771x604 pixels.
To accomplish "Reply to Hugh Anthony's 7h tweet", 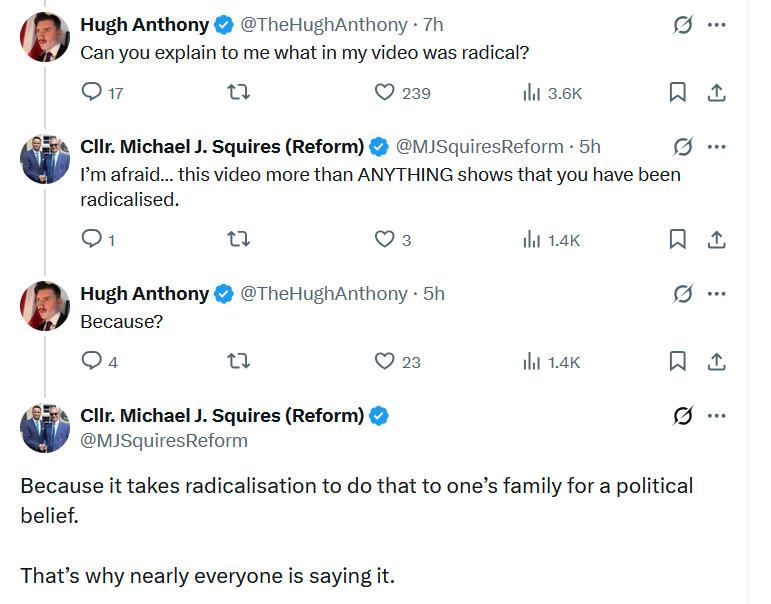I will [x=91, y=92].
